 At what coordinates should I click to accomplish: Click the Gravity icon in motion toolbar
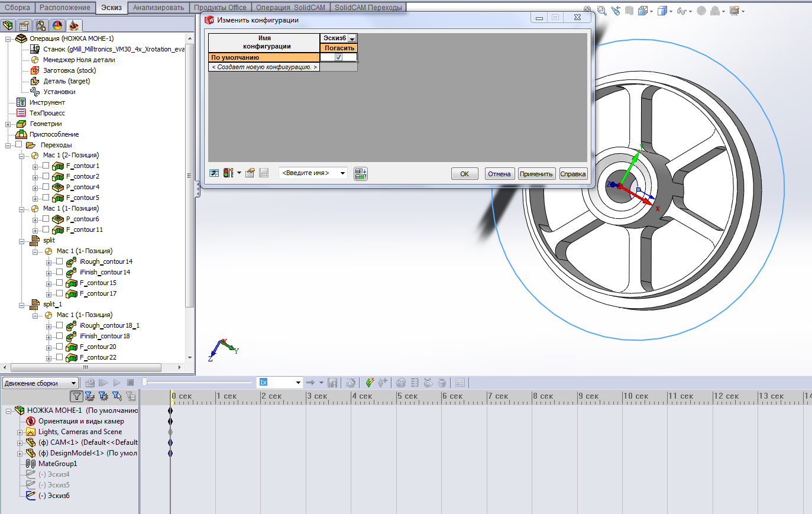pyautogui.click(x=442, y=383)
